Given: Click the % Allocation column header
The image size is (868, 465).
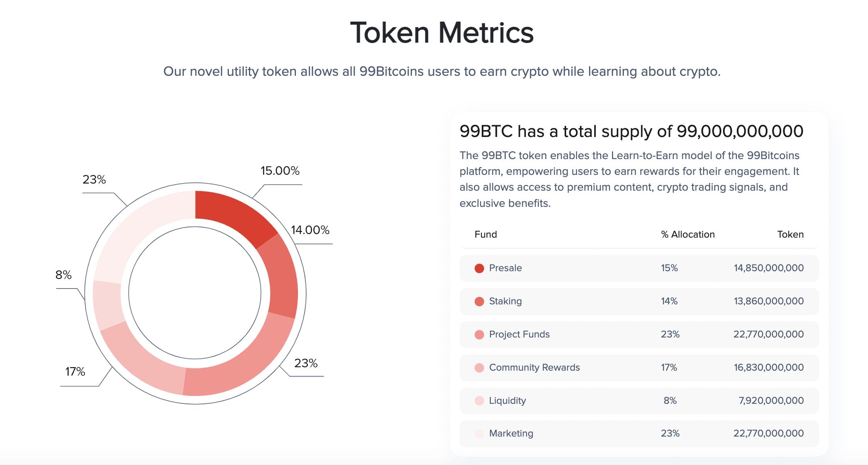Looking at the screenshot, I should point(688,234).
